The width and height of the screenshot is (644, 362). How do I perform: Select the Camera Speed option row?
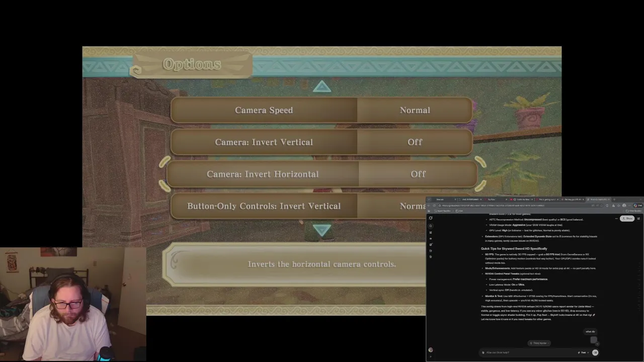coord(321,110)
